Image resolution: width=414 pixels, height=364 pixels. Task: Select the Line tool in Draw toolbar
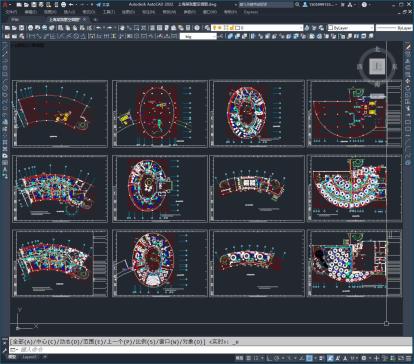pyautogui.click(x=5, y=46)
